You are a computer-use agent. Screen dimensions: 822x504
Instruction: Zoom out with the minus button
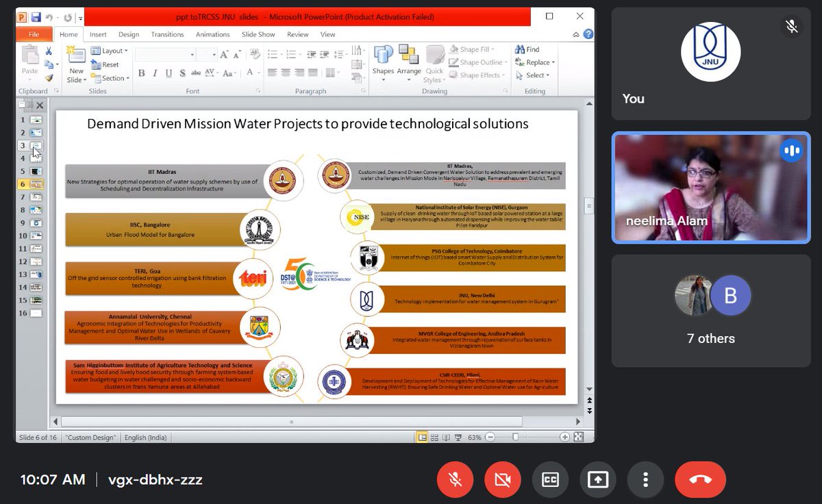click(x=490, y=437)
